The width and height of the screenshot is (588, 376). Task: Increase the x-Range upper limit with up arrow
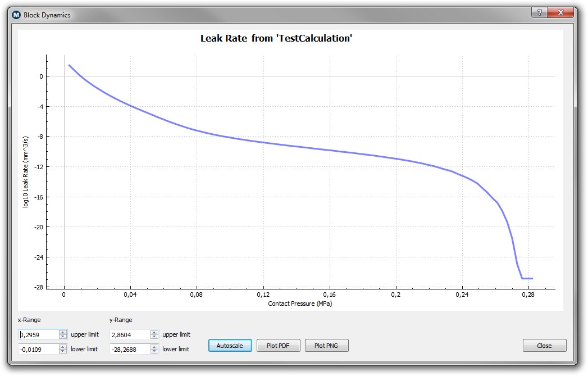point(63,332)
